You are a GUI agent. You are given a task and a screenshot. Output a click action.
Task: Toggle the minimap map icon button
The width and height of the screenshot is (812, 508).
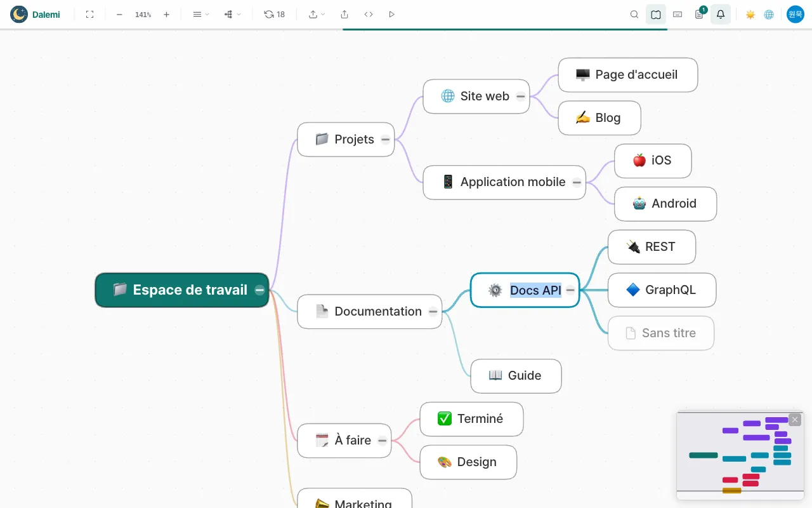656,14
